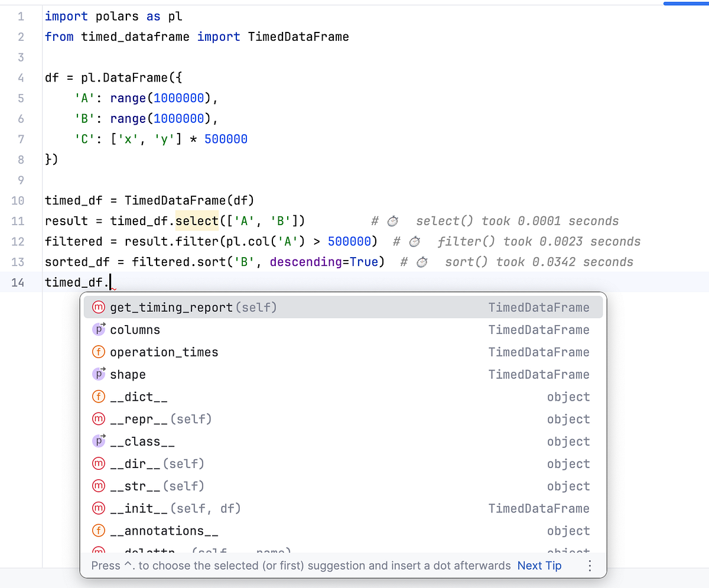The width and height of the screenshot is (709, 588).
Task: Click the property icon next to columns
Action: (98, 329)
